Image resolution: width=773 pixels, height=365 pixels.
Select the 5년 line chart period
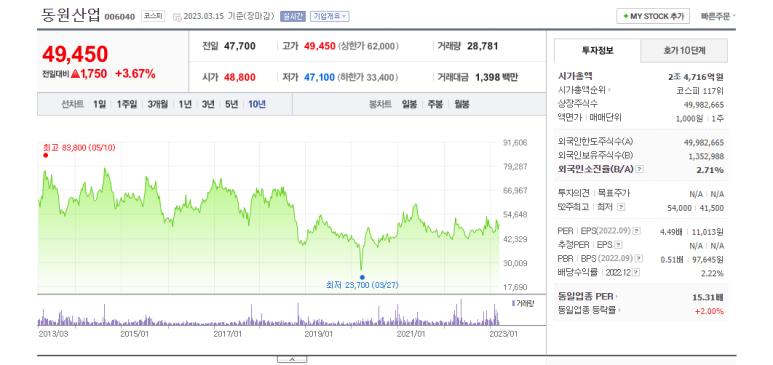231,104
